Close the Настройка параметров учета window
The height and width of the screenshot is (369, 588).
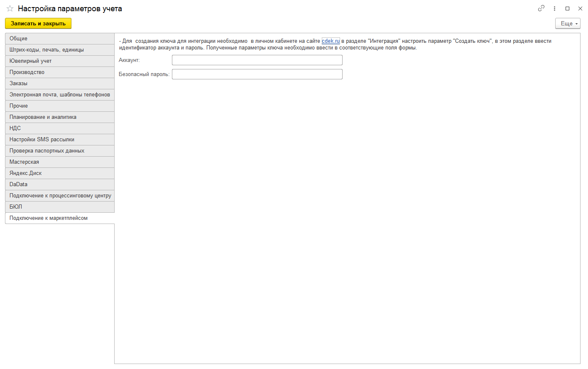coord(580,8)
